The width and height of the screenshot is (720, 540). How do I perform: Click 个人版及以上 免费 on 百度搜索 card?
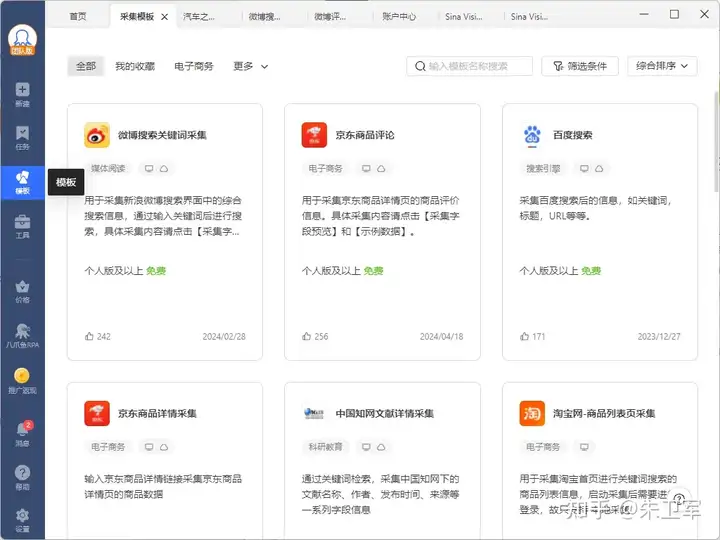click(x=560, y=271)
